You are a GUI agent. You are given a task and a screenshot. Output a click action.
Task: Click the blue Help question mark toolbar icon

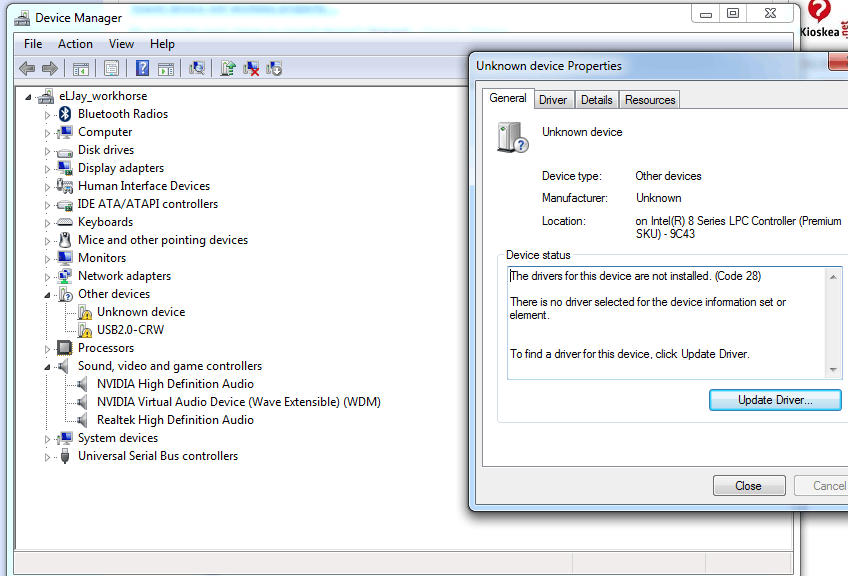[x=142, y=68]
